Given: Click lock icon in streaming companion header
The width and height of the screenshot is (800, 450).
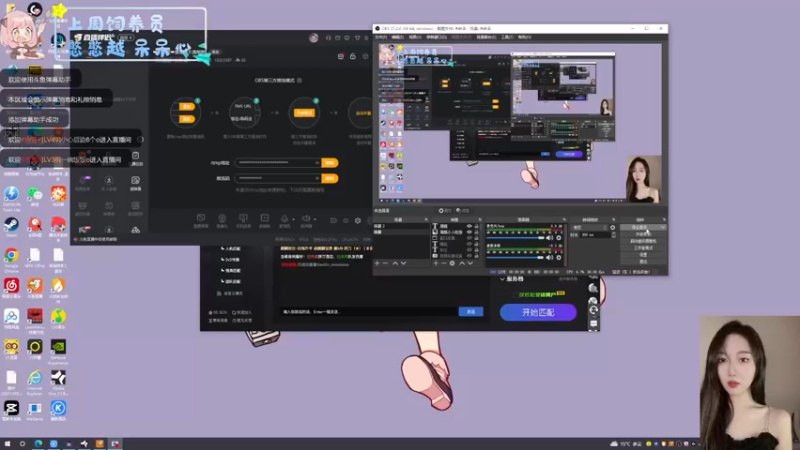Looking at the screenshot, I should (353, 56).
